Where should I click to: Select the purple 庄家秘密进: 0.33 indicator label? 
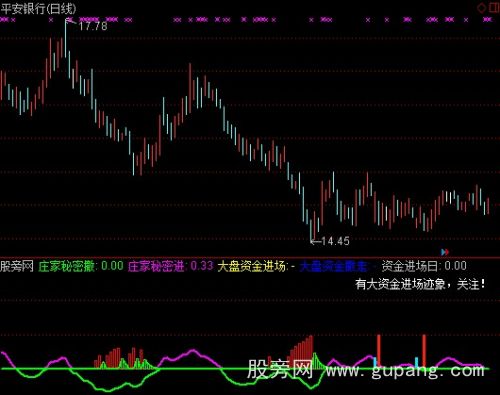[171, 266]
